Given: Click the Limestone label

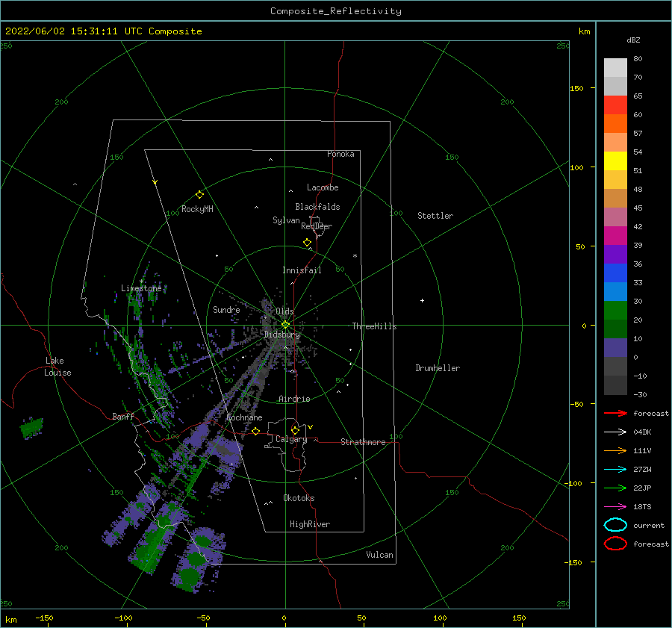Looking at the screenshot, I should click(141, 288).
